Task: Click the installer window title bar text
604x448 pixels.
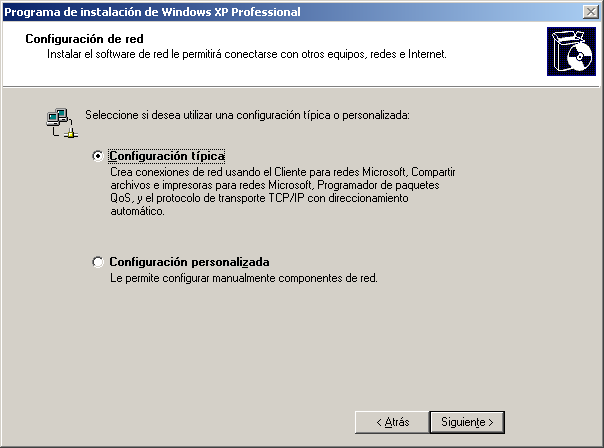Action: tap(150, 11)
